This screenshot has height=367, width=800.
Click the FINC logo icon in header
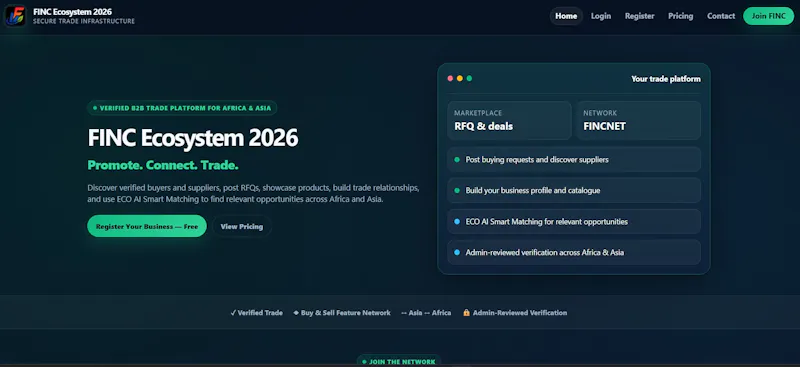[x=15, y=16]
